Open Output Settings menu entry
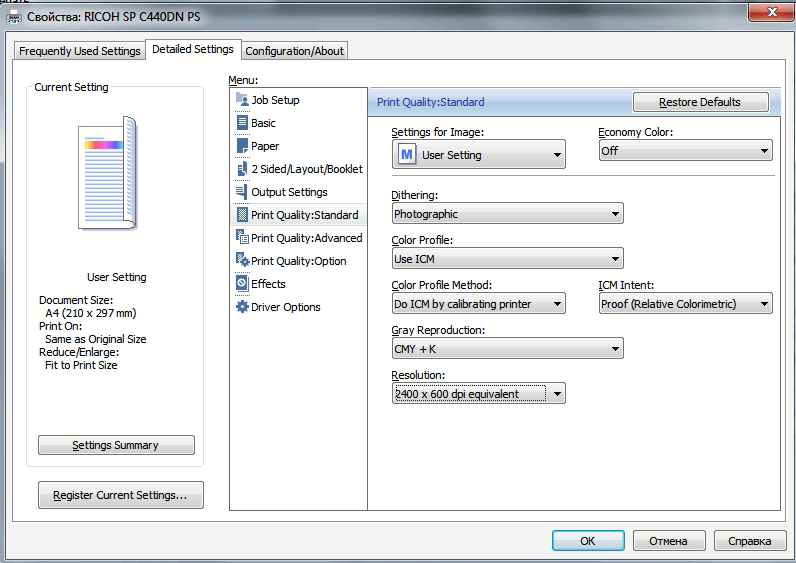The width and height of the screenshot is (796, 563). [x=298, y=192]
